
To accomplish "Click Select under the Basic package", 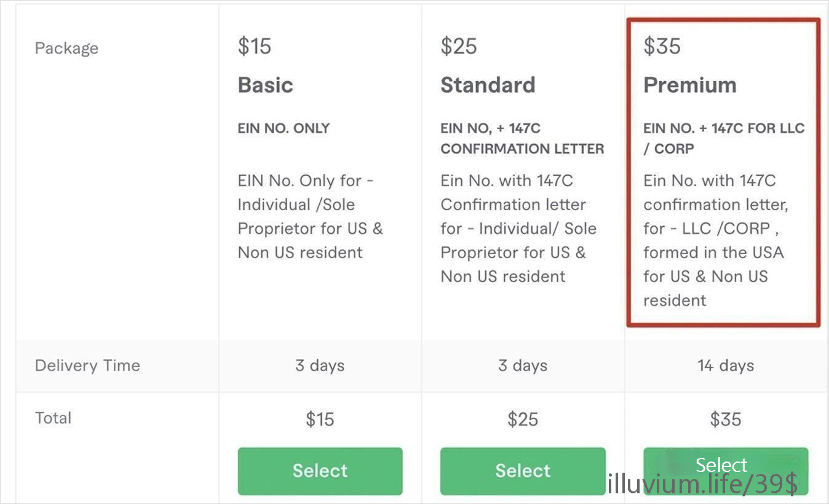I will 319,471.
